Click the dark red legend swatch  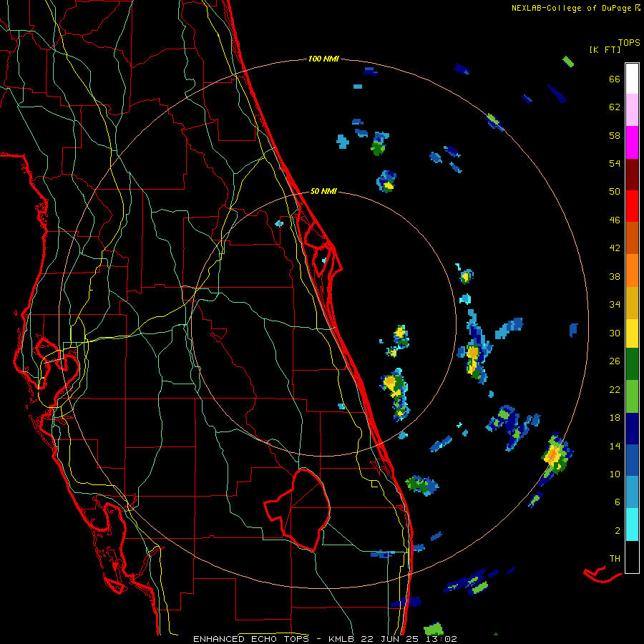point(632,175)
